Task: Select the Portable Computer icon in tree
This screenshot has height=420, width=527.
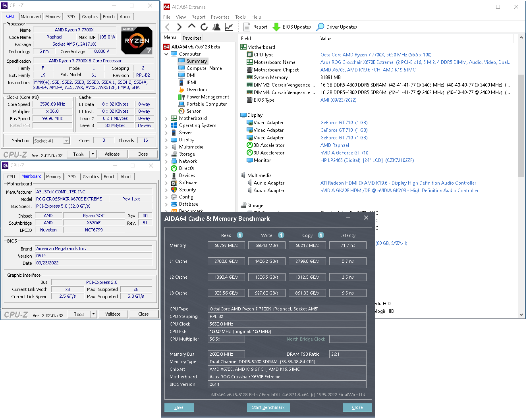Action: pyautogui.click(x=181, y=104)
